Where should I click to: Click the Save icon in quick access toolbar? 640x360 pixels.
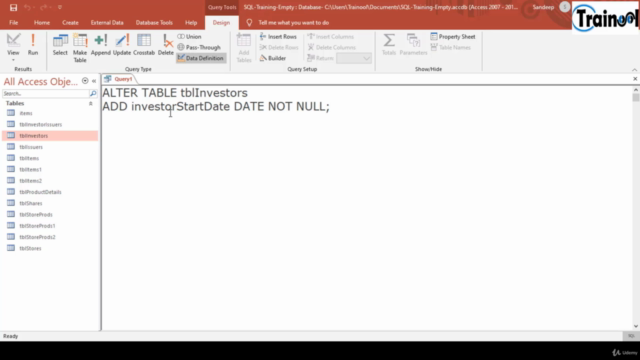pyautogui.click(x=13, y=7)
